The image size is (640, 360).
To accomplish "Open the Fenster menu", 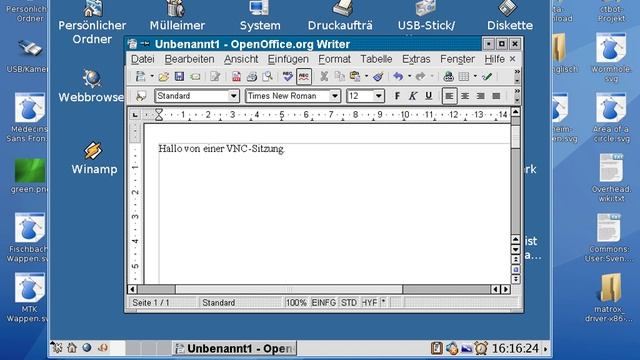I will [457, 59].
